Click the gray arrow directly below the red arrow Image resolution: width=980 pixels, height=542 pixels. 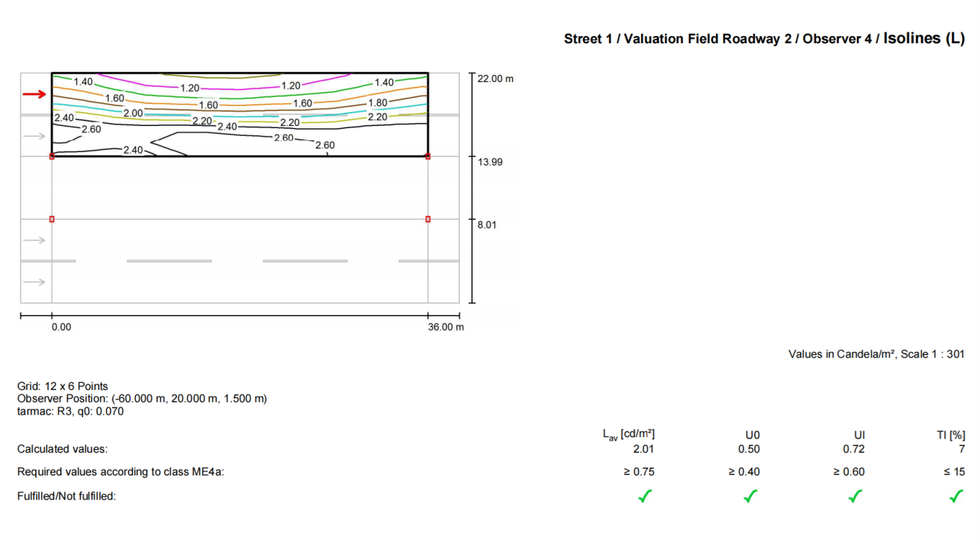(x=34, y=136)
